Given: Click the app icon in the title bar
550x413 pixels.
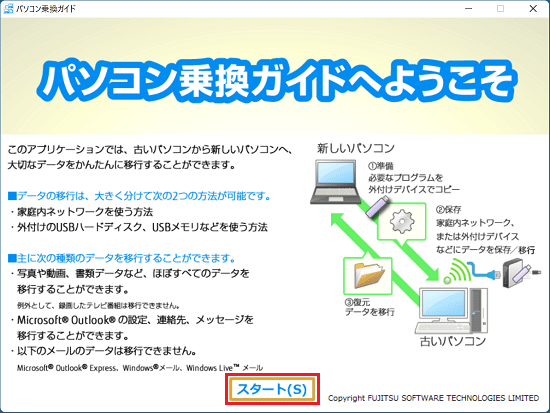Looking at the screenshot, I should pyautogui.click(x=8, y=8).
